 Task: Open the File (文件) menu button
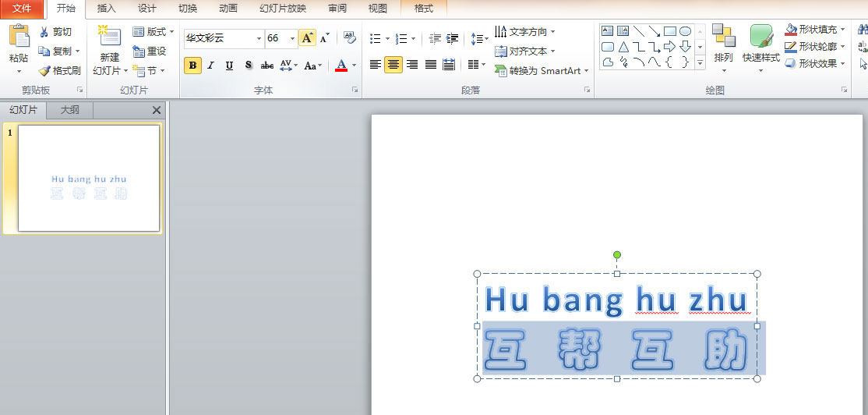click(x=22, y=9)
